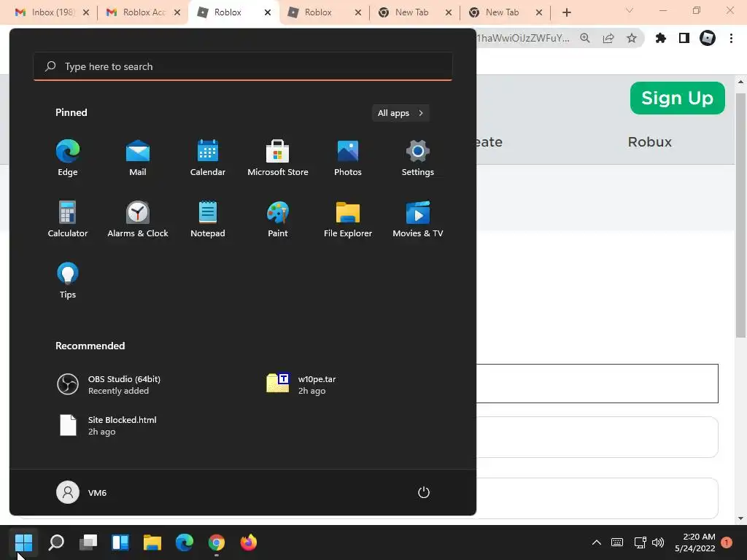Screen dimensions: 747x560
Task: Open a new Chrome tab
Action: 566,12
